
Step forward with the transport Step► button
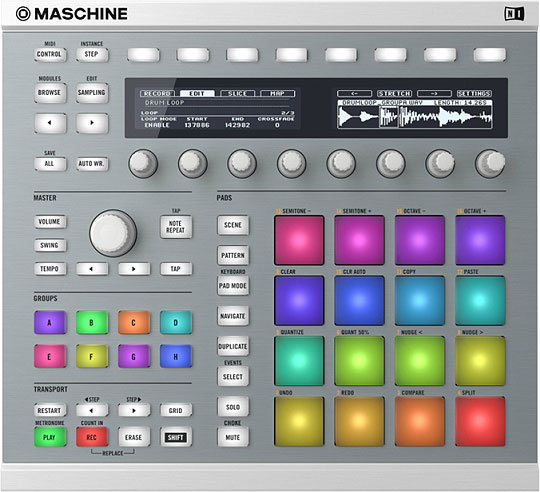tap(134, 410)
